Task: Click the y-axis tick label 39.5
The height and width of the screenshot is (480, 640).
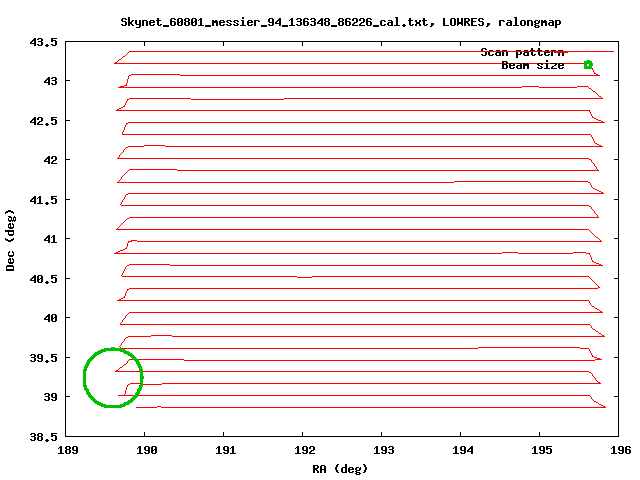Action: pos(43,358)
